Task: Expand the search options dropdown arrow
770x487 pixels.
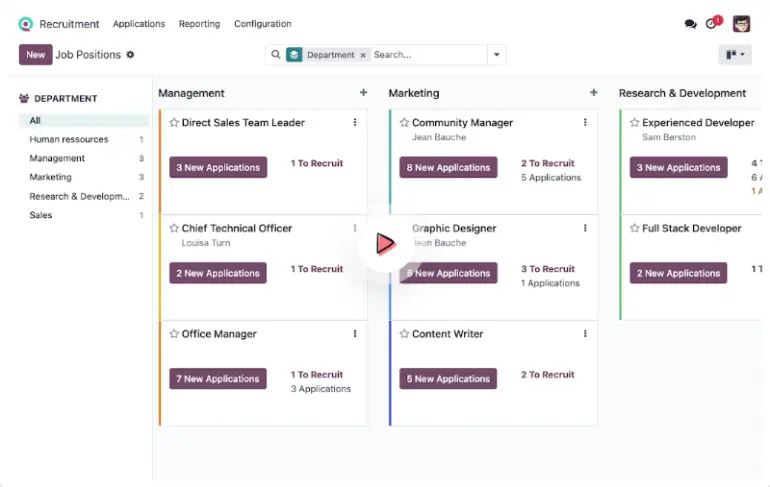Action: coord(497,55)
